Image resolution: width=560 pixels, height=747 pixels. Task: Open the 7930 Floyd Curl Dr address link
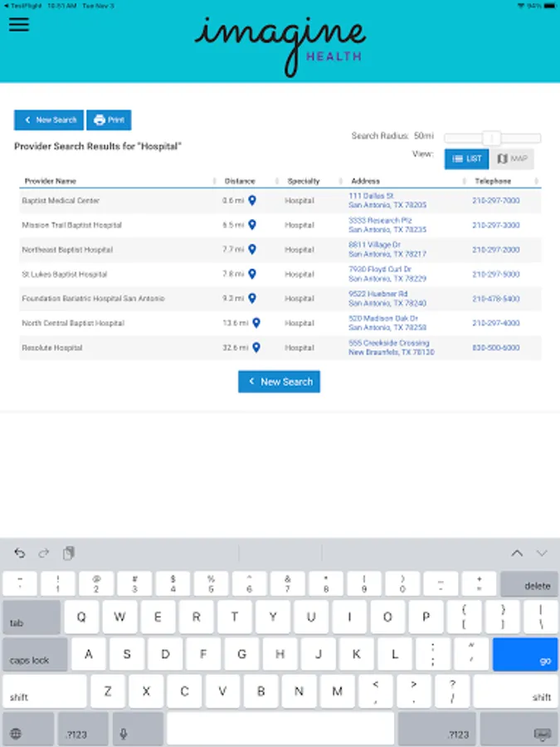pyautogui.click(x=387, y=274)
